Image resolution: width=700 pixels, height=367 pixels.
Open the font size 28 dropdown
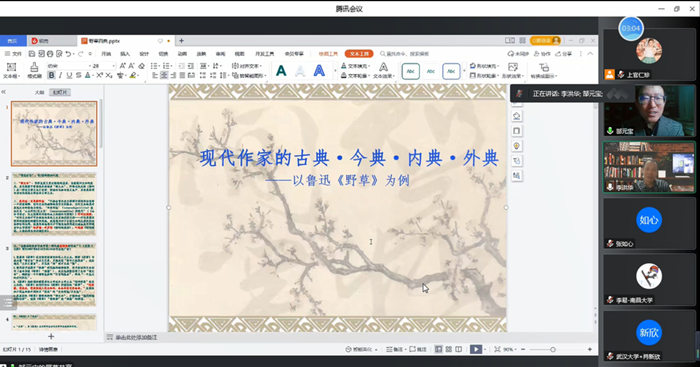(x=114, y=66)
